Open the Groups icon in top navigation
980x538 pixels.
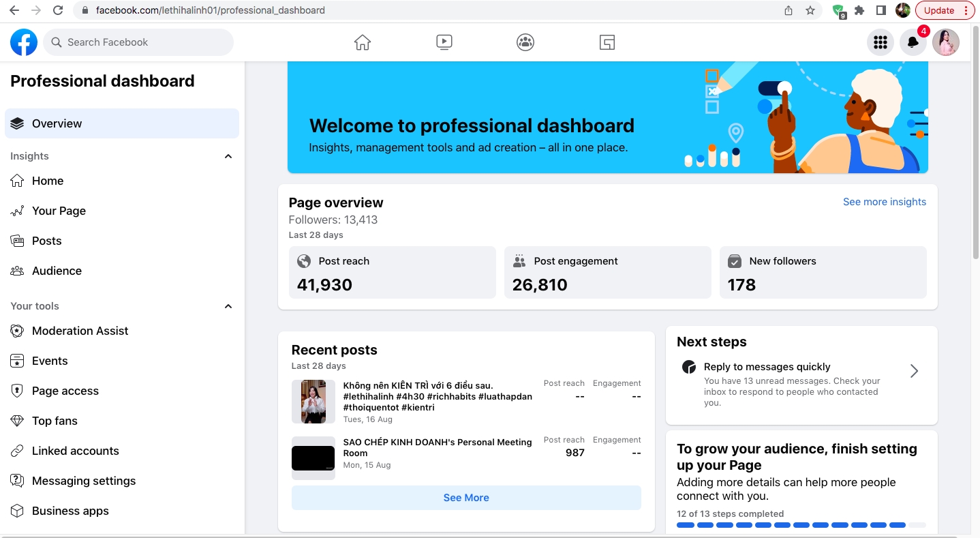coord(525,42)
